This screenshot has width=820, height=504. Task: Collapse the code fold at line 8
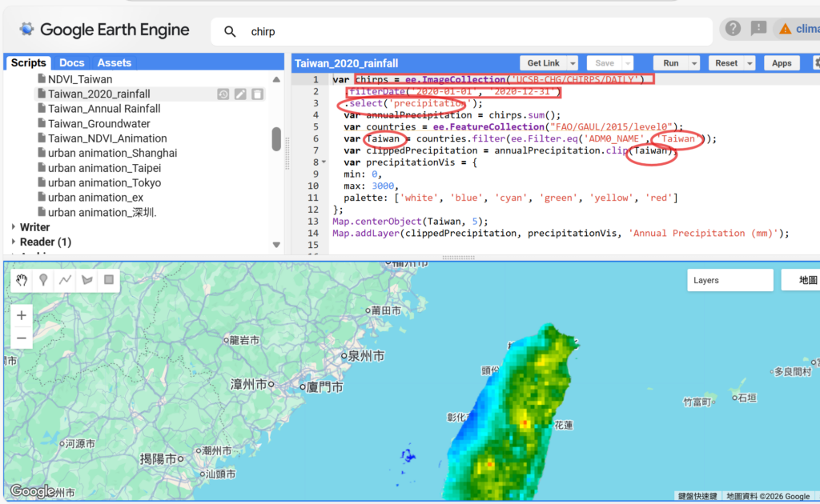click(323, 162)
